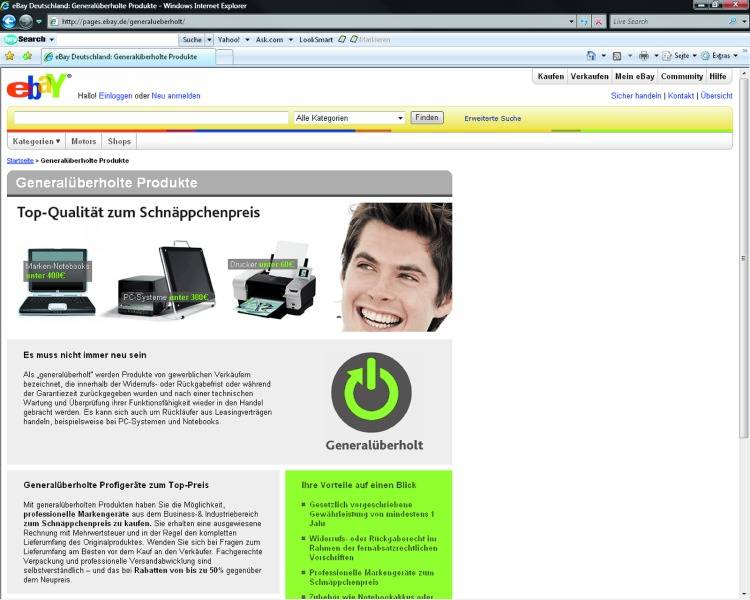Click the eBay search text field
This screenshot has width=750, height=600.
point(151,118)
